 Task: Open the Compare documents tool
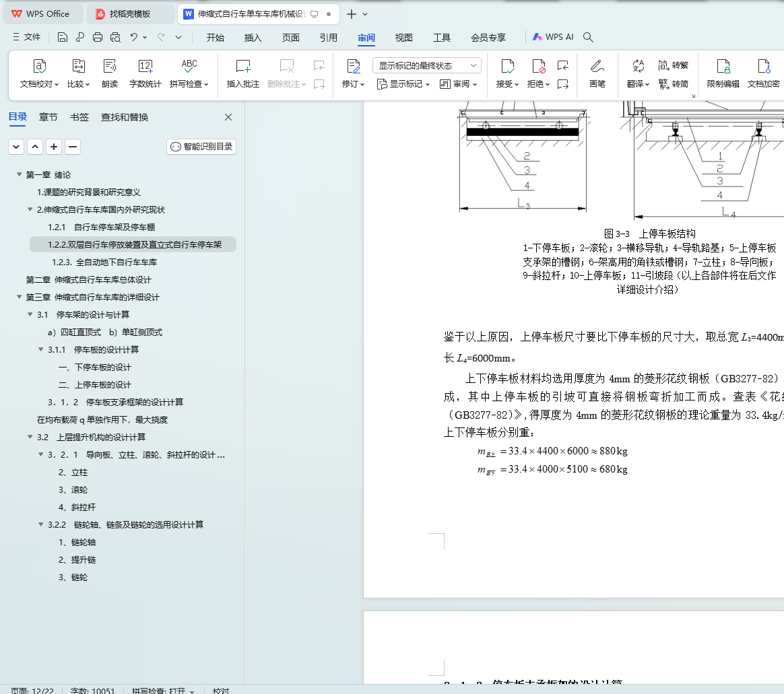pyautogui.click(x=78, y=73)
